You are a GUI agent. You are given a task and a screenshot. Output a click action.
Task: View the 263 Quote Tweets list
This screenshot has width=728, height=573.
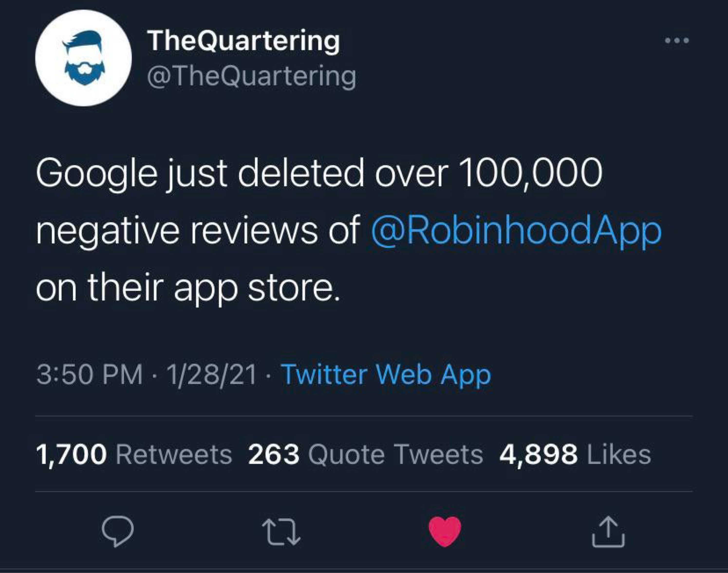365,455
